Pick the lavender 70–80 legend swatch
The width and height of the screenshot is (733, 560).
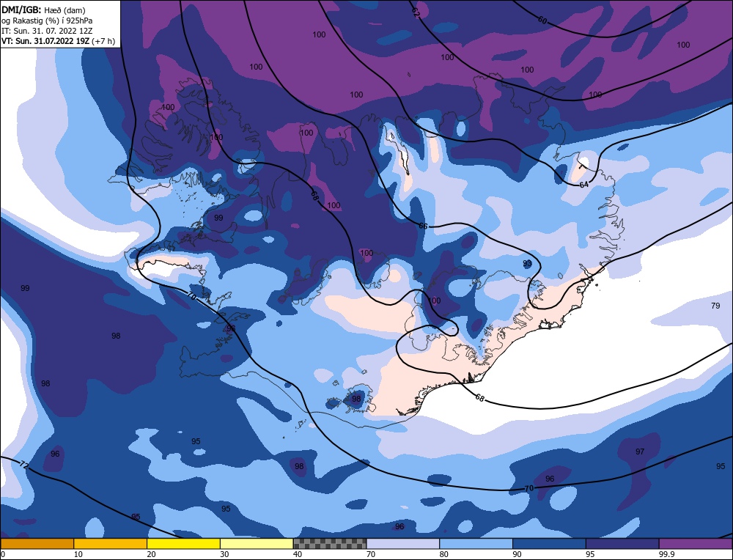pos(403,544)
